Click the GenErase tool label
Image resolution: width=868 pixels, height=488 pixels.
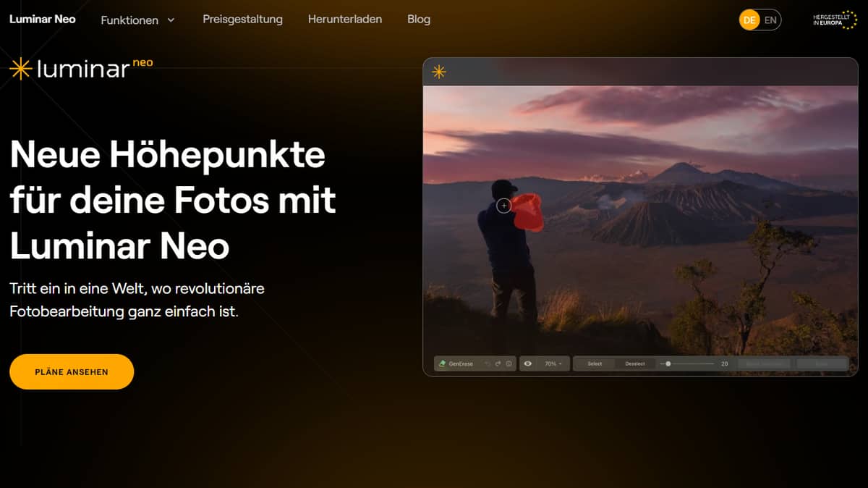point(461,363)
